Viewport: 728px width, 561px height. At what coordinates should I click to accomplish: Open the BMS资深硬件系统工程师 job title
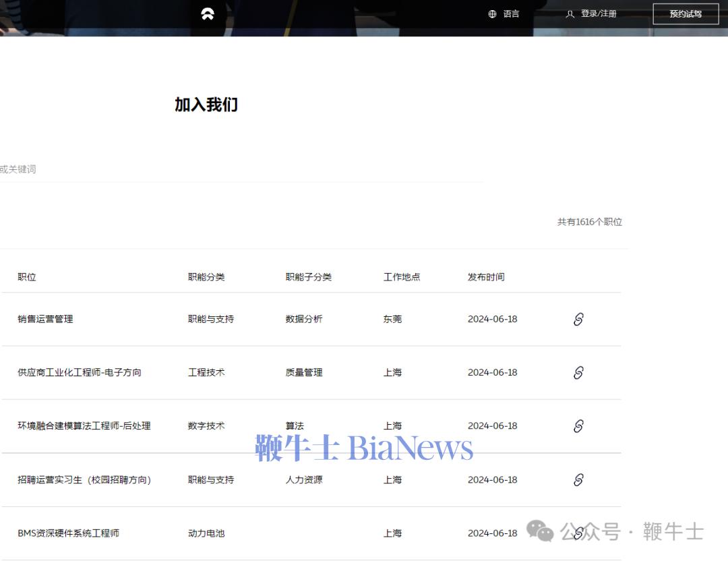[x=68, y=533]
